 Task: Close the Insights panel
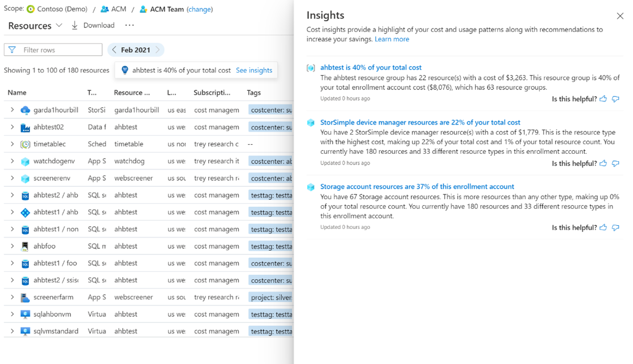[x=620, y=16]
